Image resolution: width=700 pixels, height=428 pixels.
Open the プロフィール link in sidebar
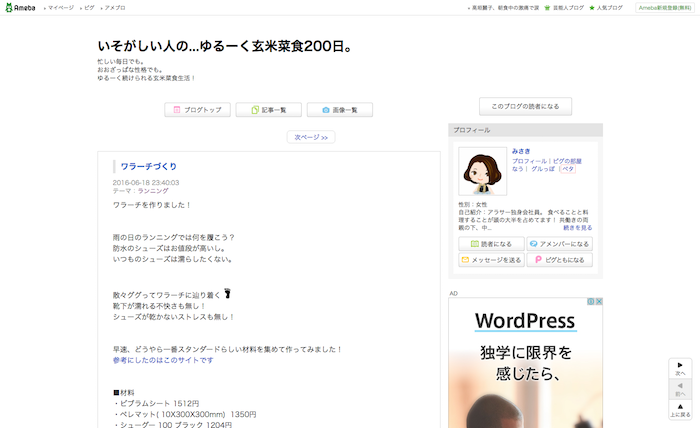529,161
